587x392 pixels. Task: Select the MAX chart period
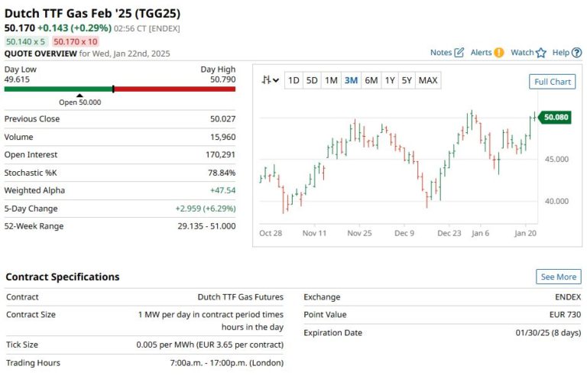pos(428,80)
